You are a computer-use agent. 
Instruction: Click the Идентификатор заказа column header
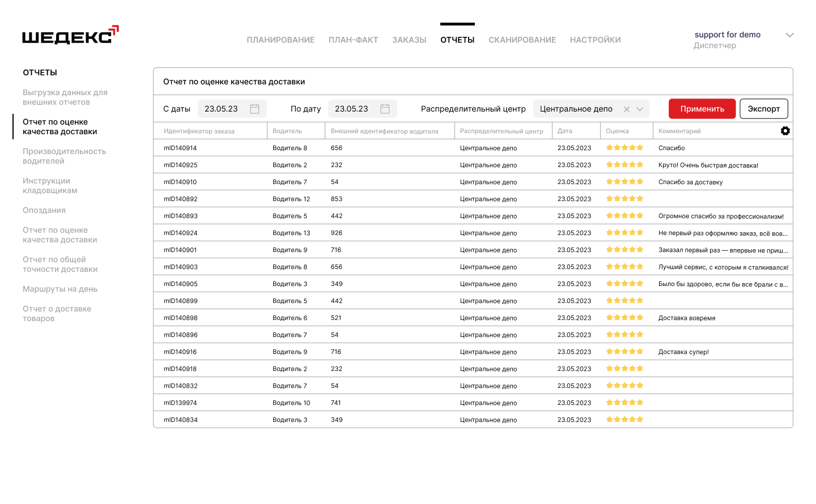(x=199, y=131)
